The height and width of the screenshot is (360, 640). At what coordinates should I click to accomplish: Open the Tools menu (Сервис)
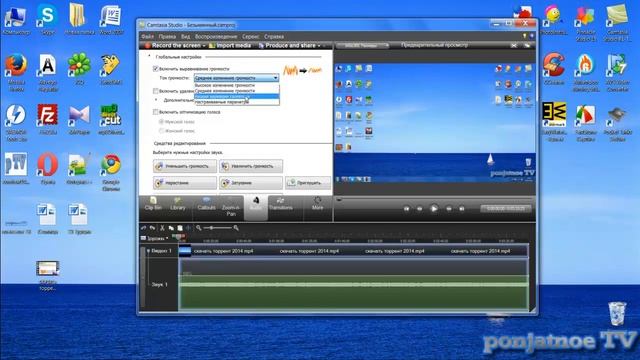(x=250, y=36)
